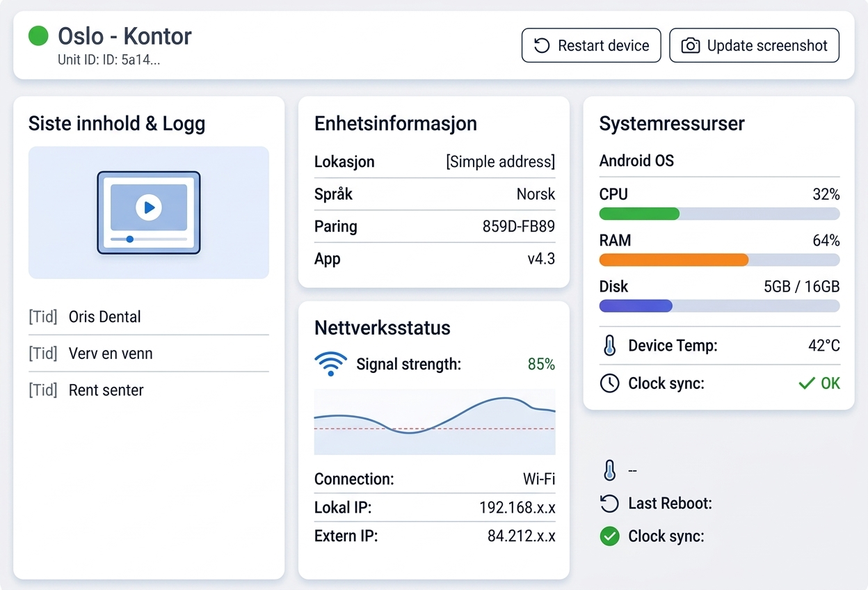868x590 pixels.
Task: Click the 64% RAM value
Action: point(826,241)
